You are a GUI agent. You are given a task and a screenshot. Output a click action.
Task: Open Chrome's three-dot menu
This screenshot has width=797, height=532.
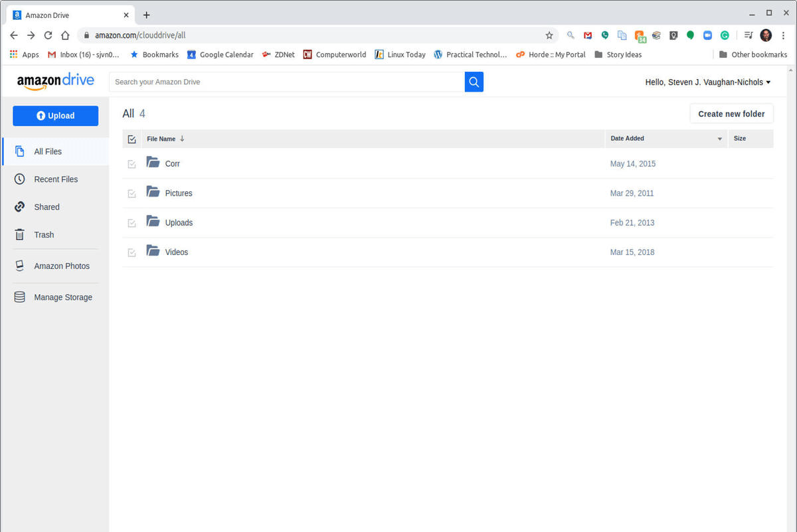click(784, 35)
